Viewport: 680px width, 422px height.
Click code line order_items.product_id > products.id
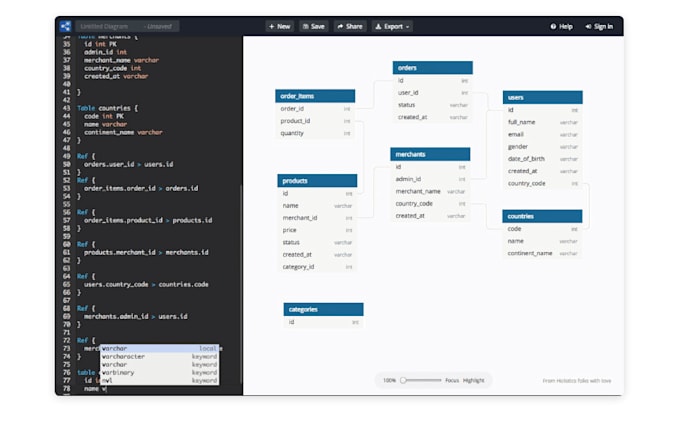coord(148,220)
